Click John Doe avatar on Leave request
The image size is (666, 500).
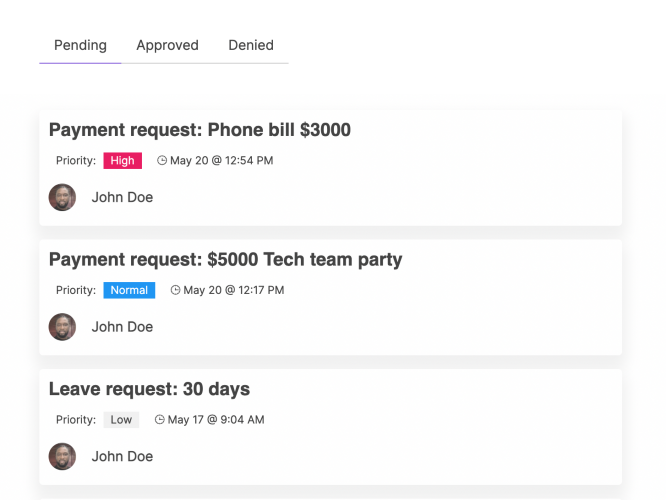click(x=62, y=456)
